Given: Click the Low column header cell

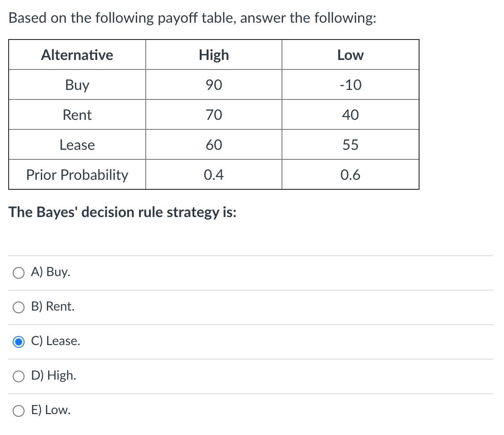Looking at the screenshot, I should click(351, 55).
